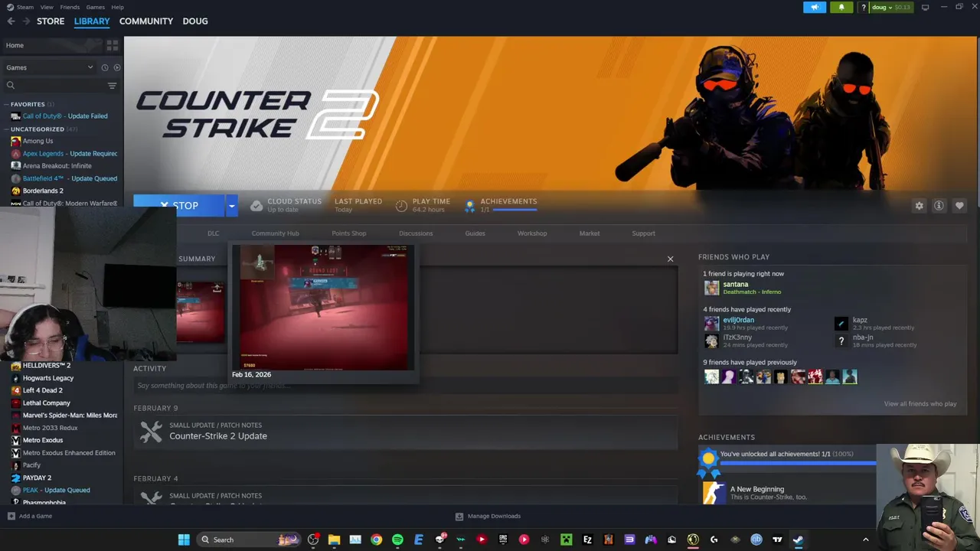
Task: Show hidden system tray icons
Action: (866, 540)
